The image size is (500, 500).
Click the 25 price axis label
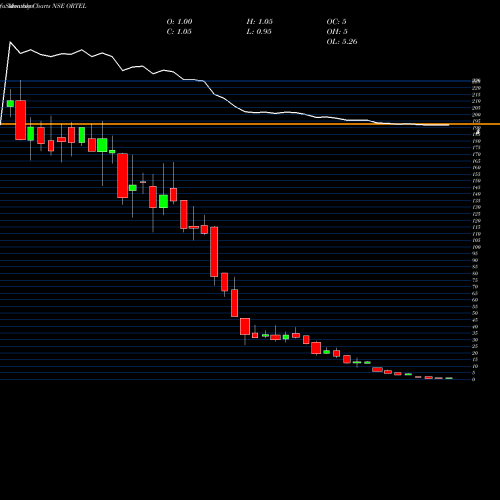475,346
